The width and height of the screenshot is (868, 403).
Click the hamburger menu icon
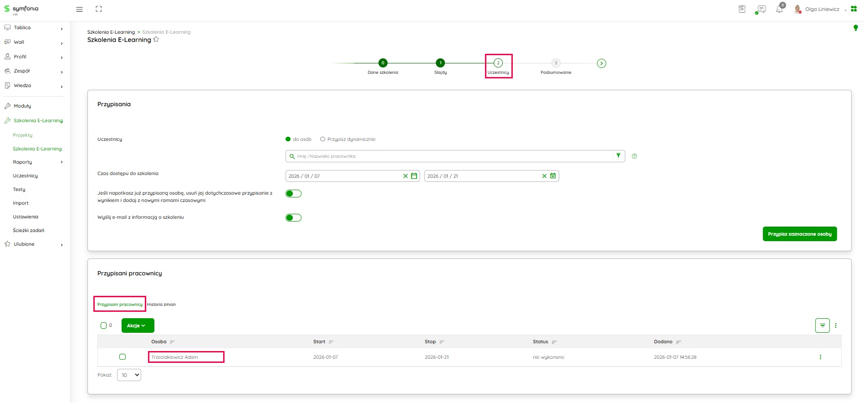(x=79, y=9)
